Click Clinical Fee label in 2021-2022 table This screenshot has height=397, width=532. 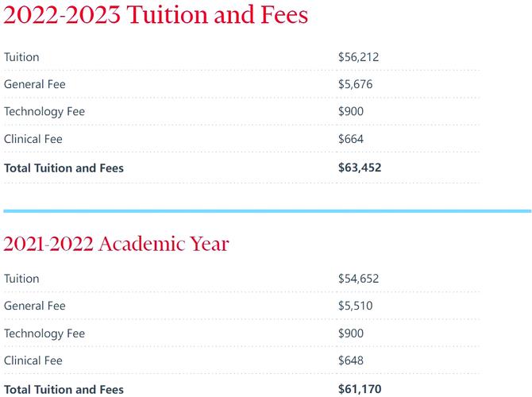click(x=33, y=360)
